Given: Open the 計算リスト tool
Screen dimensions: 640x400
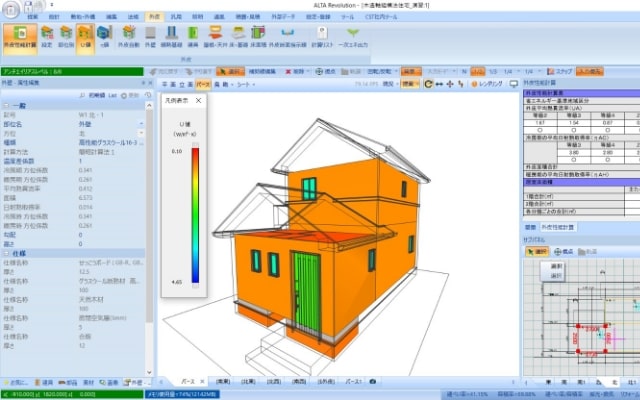Looking at the screenshot, I should point(319,36).
